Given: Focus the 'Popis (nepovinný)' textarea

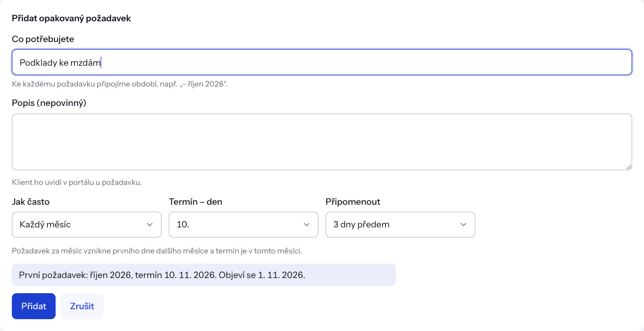Looking at the screenshot, I should click(x=322, y=142).
